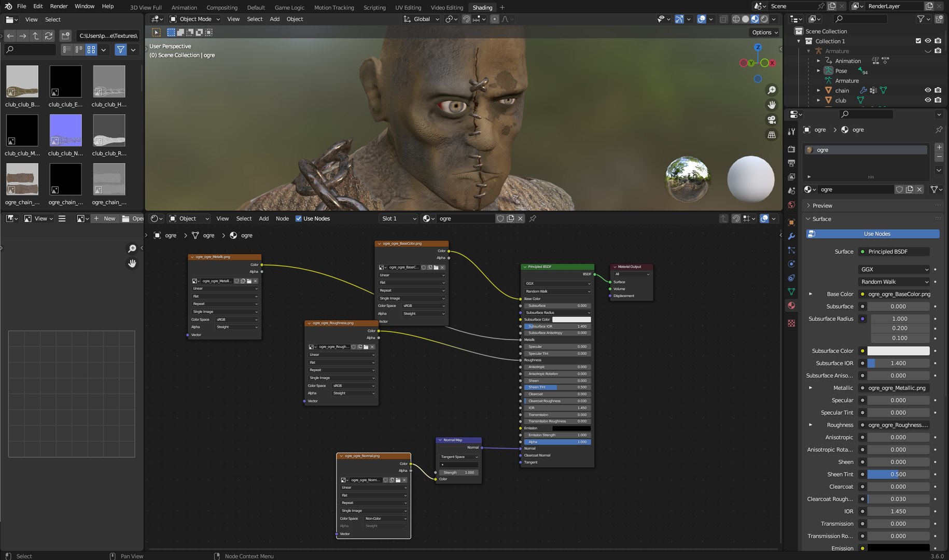Open Random Walk subsurface method dropdown
Viewport: 949px width, 560px height.
pos(894,282)
